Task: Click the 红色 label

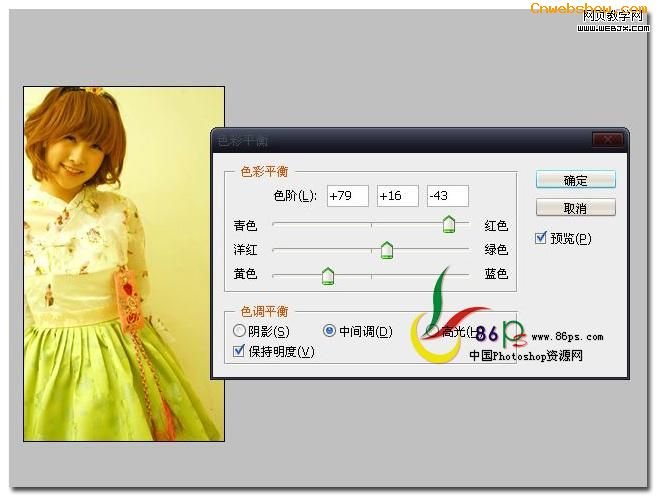Action: pyautogui.click(x=496, y=226)
